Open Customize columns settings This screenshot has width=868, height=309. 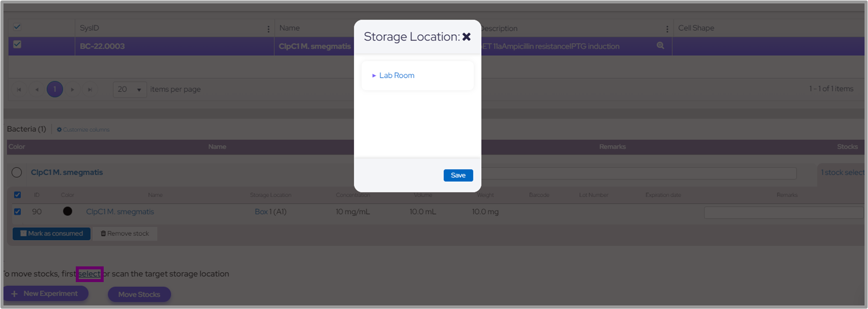83,130
